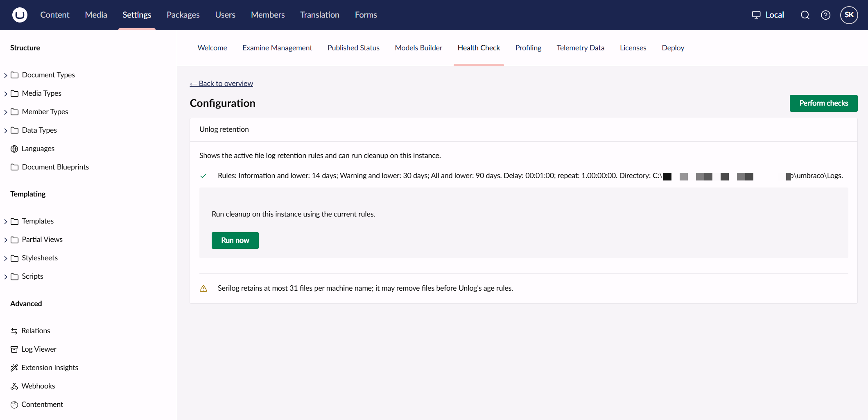Switch to Models Builder tab
Viewport: 868px width, 420px height.
(418, 48)
